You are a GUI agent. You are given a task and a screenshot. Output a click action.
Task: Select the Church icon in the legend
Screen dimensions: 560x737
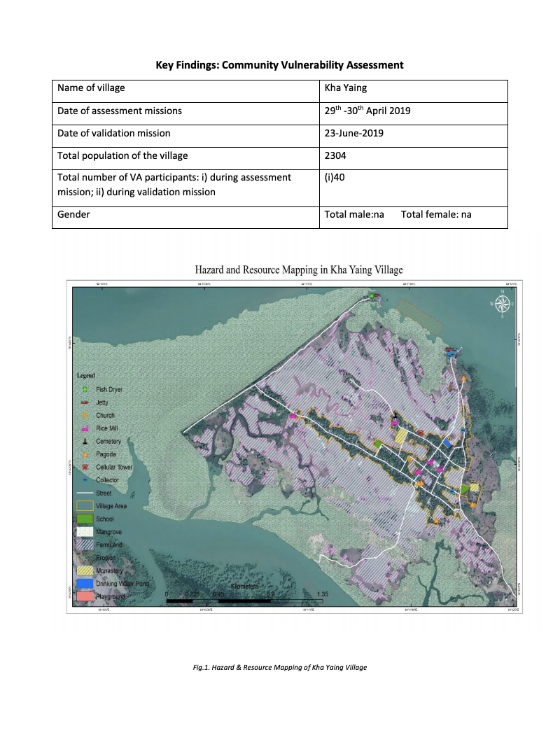click(x=85, y=414)
